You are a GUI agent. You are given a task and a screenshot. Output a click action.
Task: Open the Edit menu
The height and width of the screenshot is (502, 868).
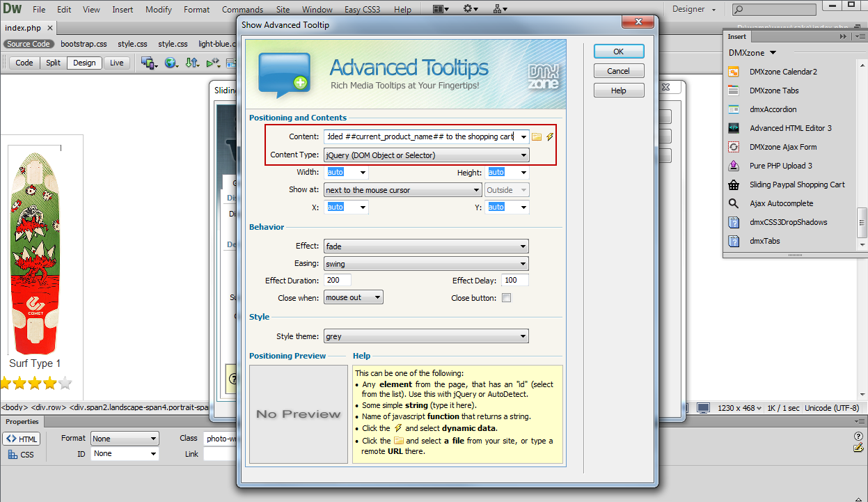(64, 10)
